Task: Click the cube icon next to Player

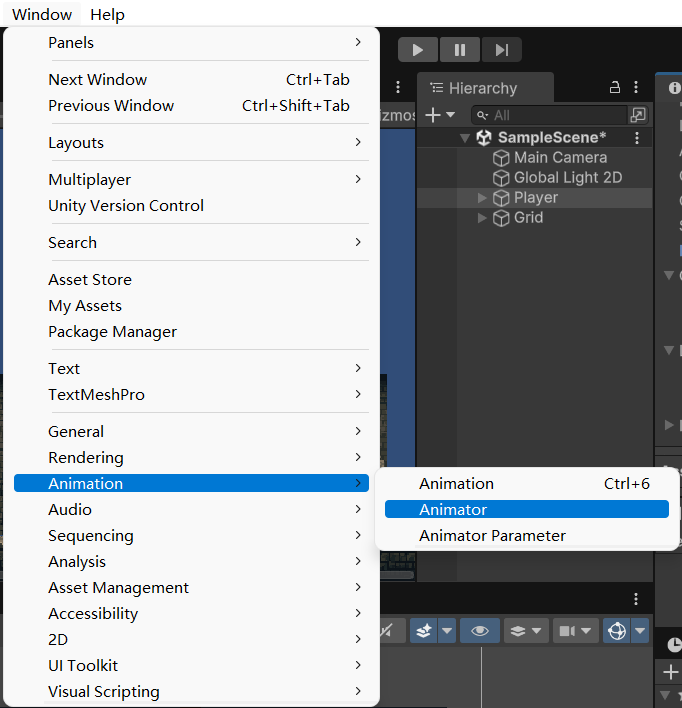Action: point(501,198)
